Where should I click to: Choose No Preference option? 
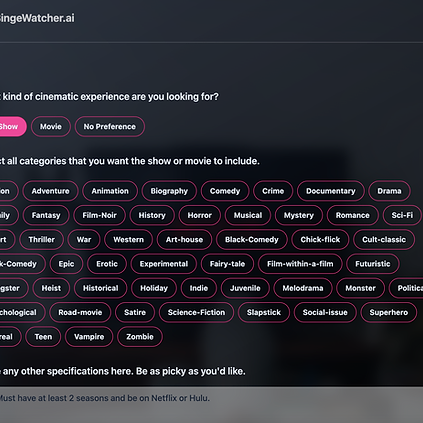(x=110, y=127)
